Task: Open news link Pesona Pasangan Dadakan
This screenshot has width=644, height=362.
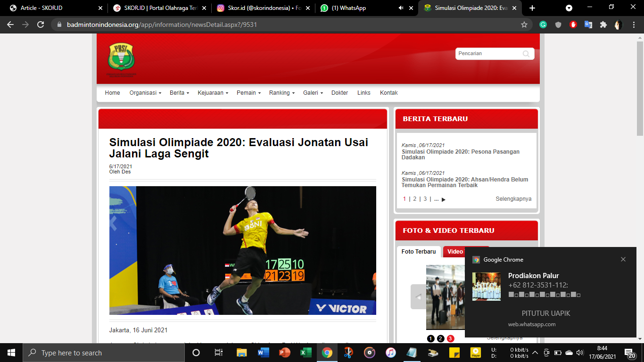Action: pyautogui.click(x=461, y=155)
